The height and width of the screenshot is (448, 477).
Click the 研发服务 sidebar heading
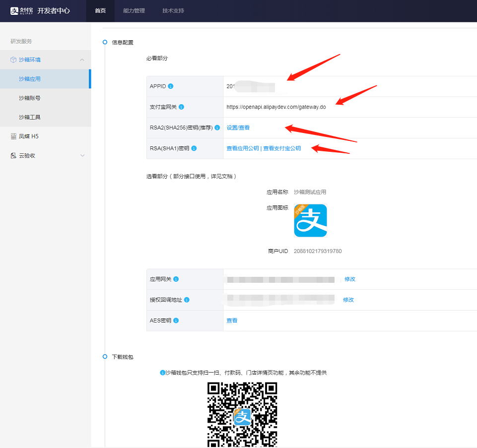pos(21,41)
